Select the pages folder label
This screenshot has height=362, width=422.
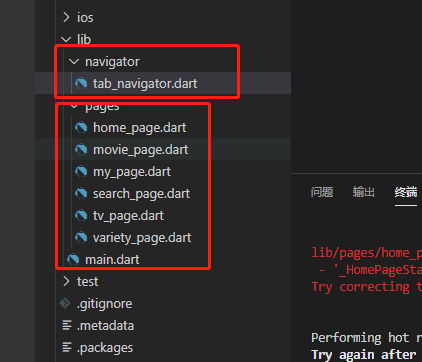point(102,107)
